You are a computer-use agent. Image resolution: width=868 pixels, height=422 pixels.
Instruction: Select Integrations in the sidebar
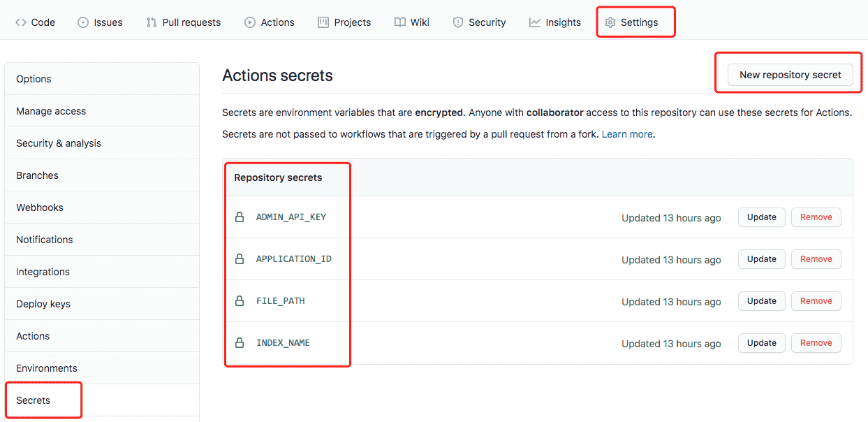click(102, 272)
